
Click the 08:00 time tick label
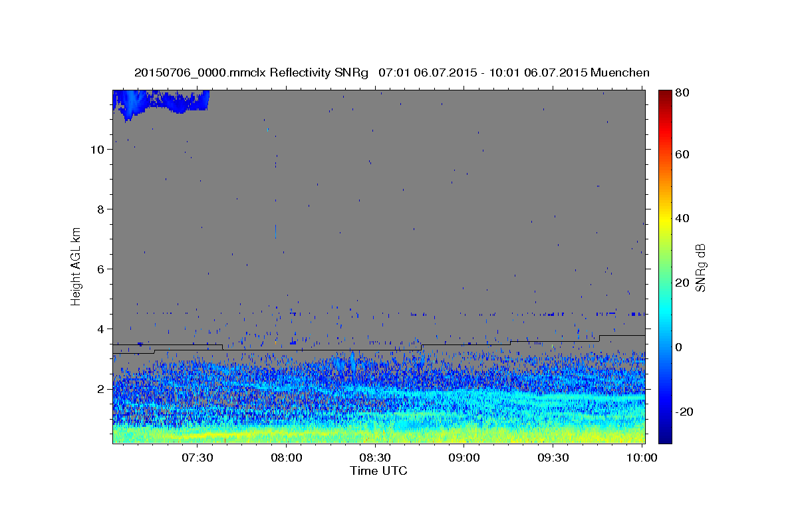(x=287, y=458)
